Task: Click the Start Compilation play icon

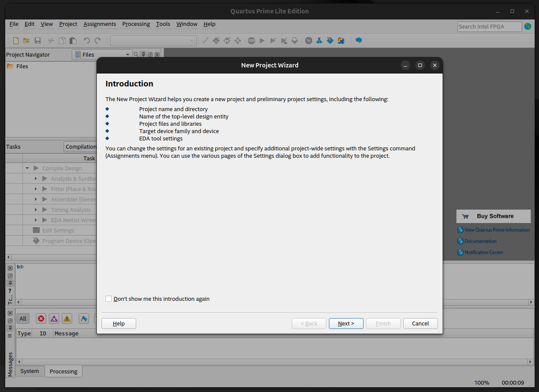Action: [262, 41]
